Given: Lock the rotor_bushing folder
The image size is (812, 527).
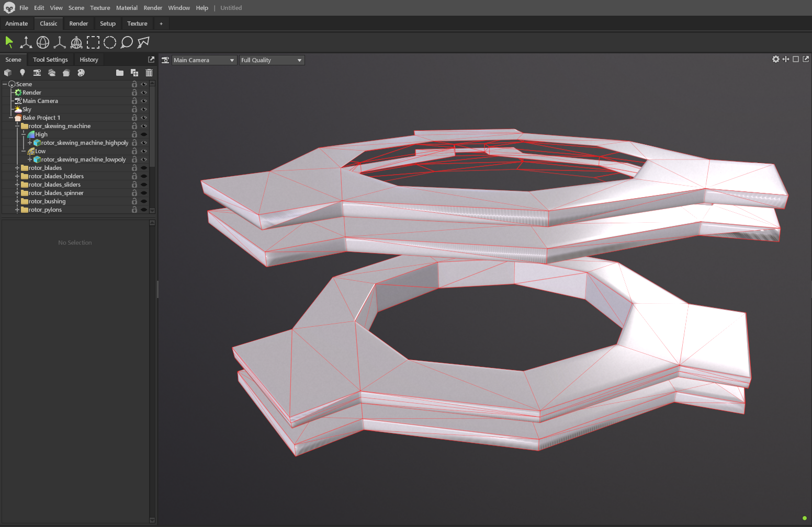Looking at the screenshot, I should pos(134,201).
